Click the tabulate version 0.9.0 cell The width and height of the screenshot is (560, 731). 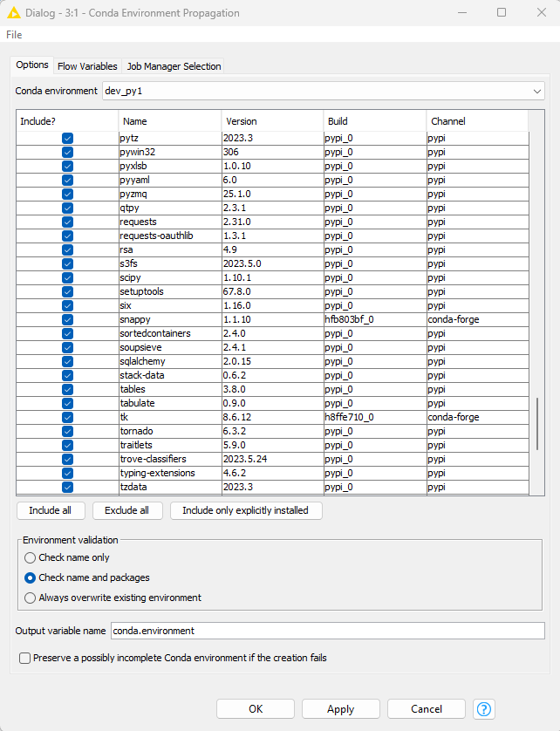pos(272,403)
